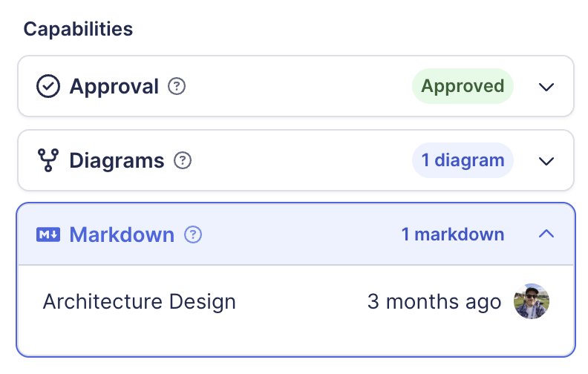
Task: Click the Approval checkmark circle icon
Action: [48, 87]
